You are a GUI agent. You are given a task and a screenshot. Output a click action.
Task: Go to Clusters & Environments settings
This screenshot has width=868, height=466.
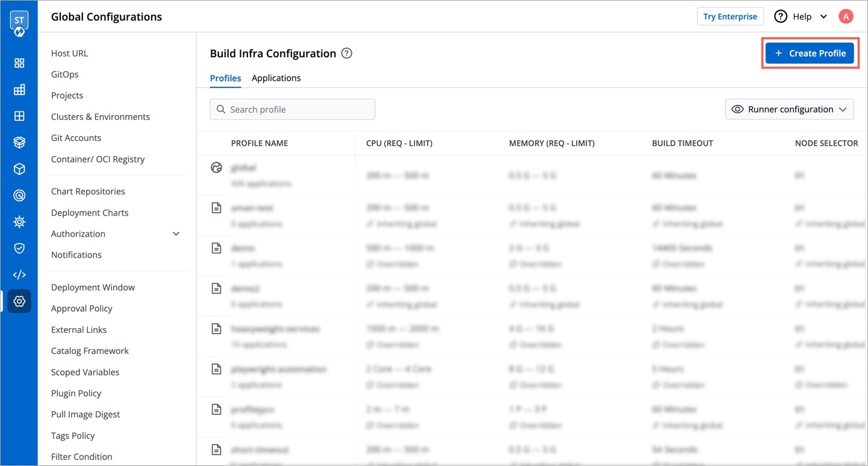click(x=101, y=117)
